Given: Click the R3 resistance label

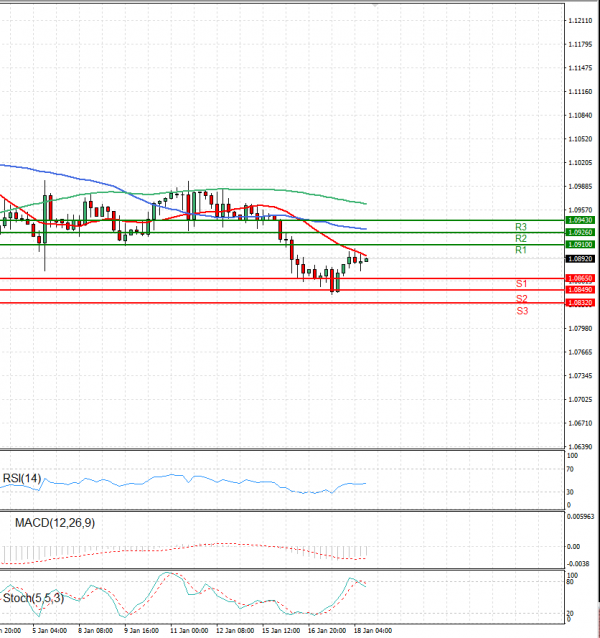Looking at the screenshot, I should click(x=521, y=227).
